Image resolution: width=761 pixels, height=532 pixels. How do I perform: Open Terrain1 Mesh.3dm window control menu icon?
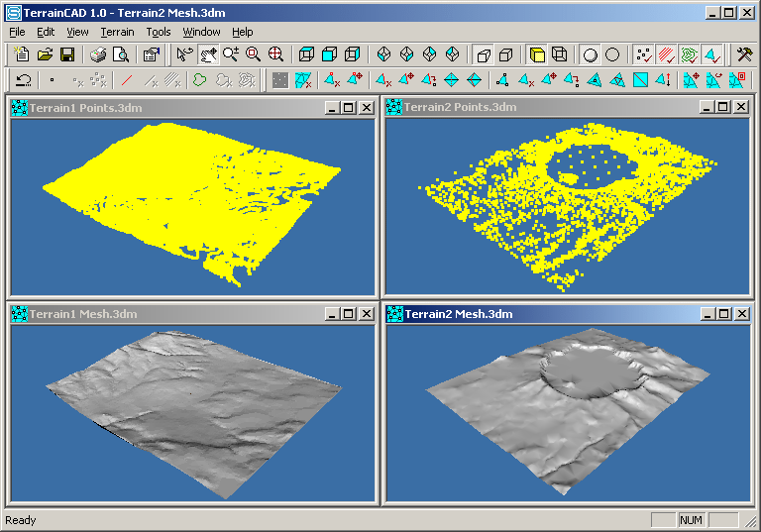(20, 314)
